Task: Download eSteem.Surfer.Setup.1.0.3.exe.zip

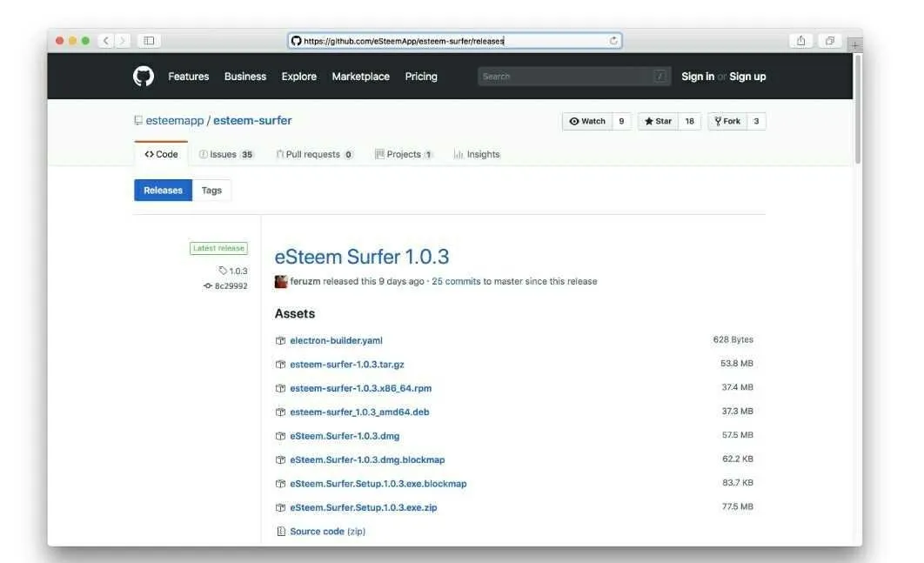Action: pyautogui.click(x=364, y=507)
